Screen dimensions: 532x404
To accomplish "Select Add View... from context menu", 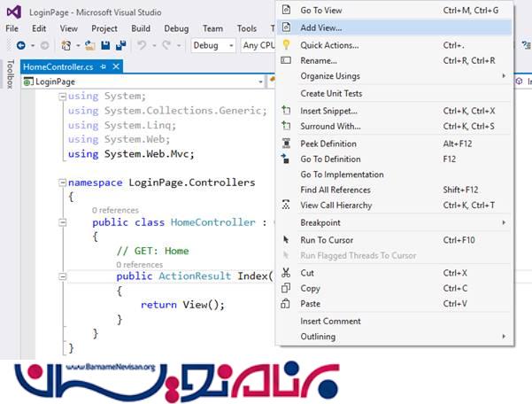I will point(321,27).
